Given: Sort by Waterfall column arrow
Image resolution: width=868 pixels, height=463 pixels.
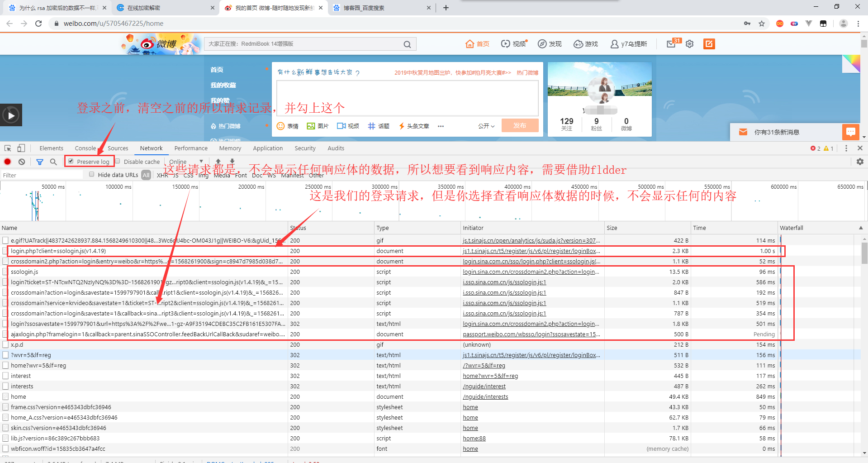Looking at the screenshot, I should [x=861, y=228].
